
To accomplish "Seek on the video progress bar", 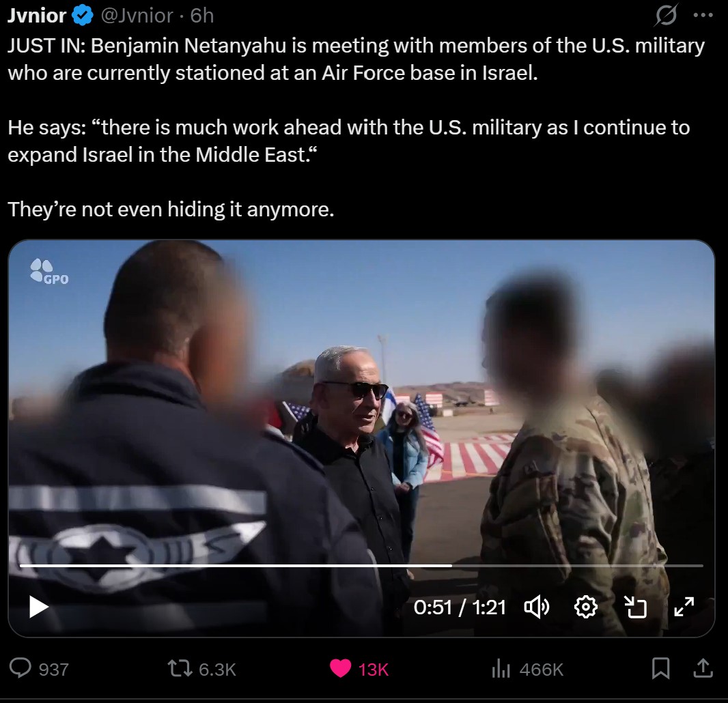I will click(361, 566).
